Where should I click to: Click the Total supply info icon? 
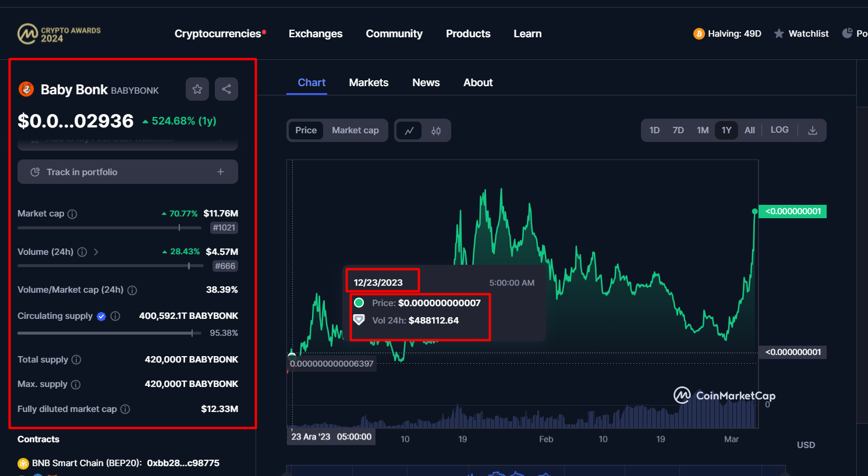click(76, 360)
